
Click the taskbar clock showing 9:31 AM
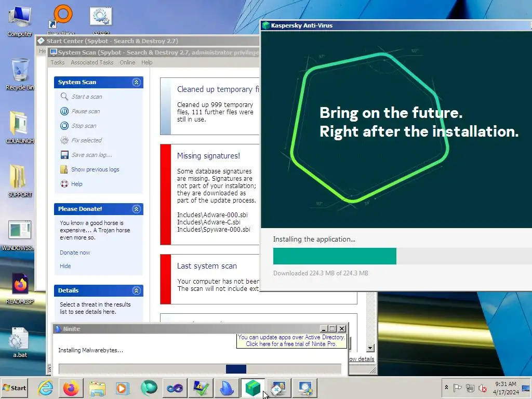(x=506, y=388)
